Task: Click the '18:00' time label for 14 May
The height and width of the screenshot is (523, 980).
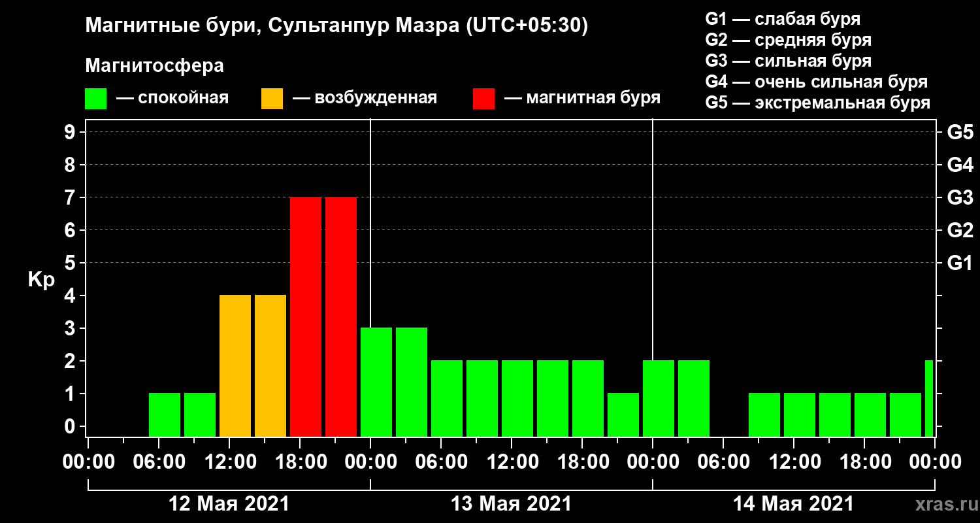Action: [x=864, y=462]
